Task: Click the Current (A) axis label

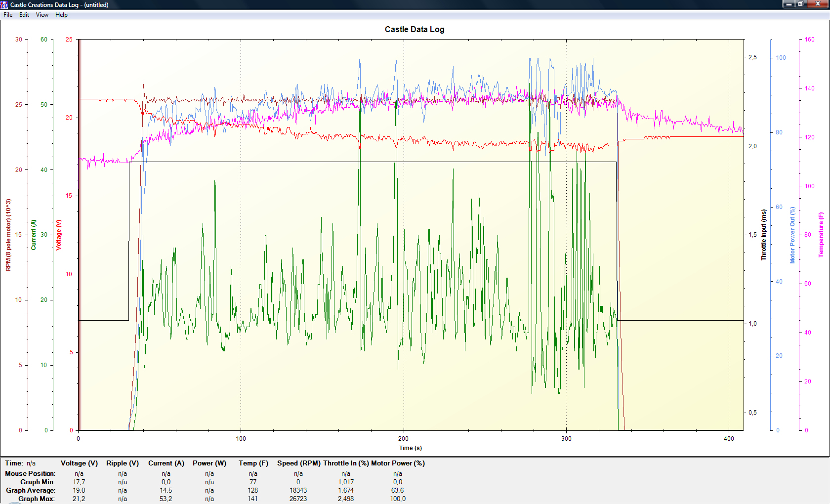Action: coord(34,235)
